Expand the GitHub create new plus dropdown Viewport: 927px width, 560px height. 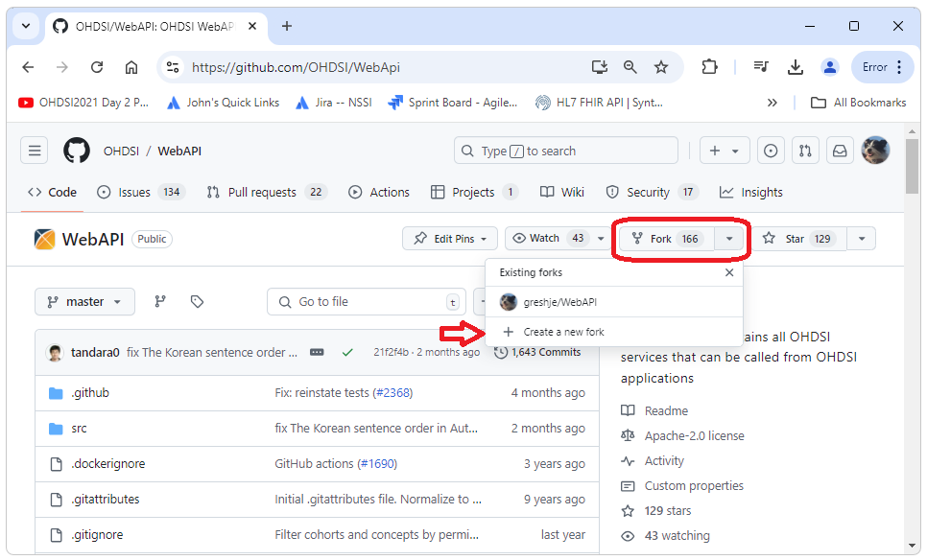725,151
